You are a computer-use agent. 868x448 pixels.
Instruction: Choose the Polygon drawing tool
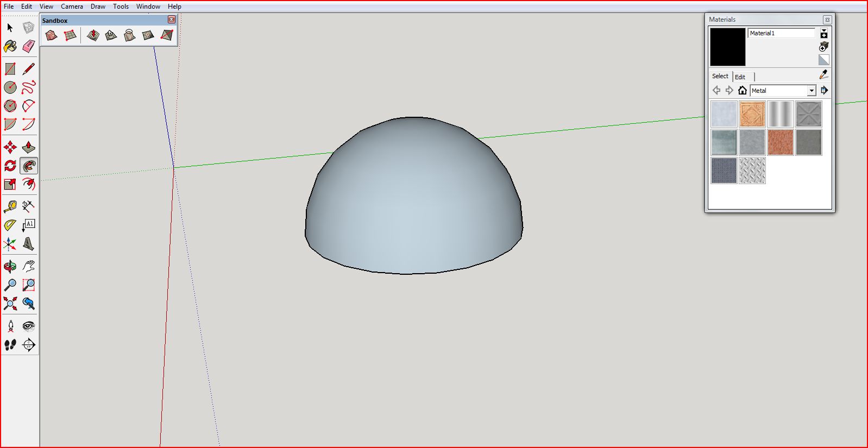pos(10,106)
